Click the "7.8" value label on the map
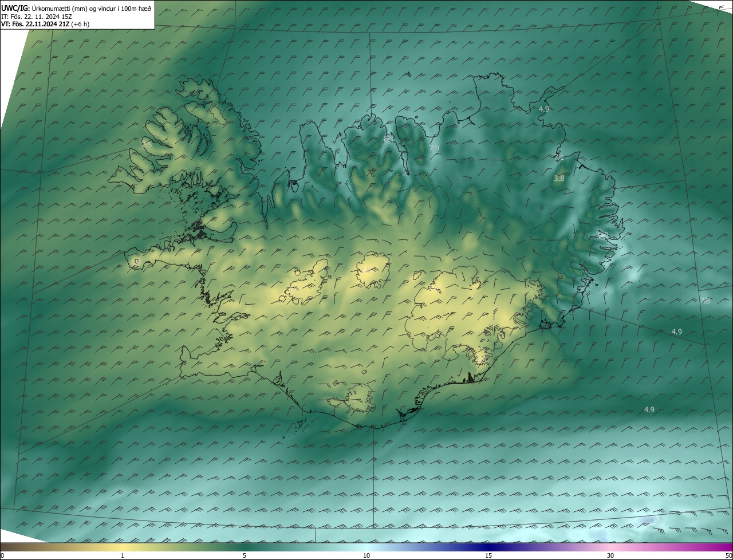The image size is (733, 560). [x=705, y=301]
